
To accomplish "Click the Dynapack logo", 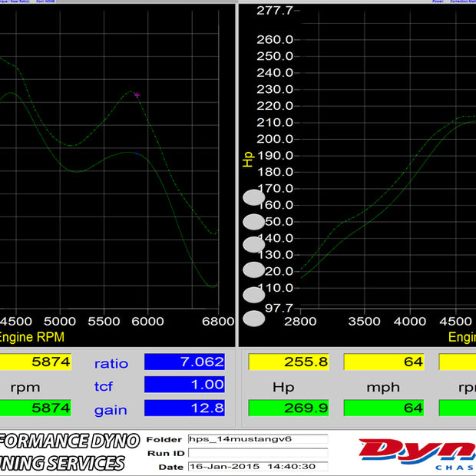I will [418, 454].
